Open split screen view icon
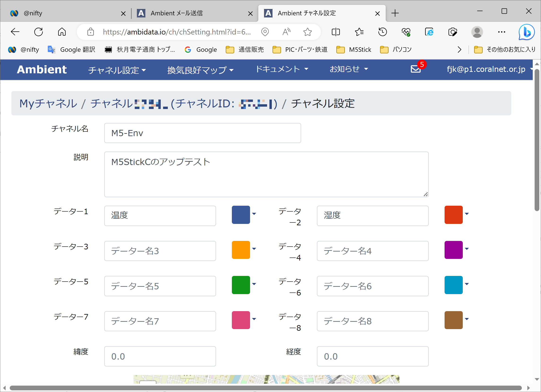Screen dimensions: 541x392 (336, 32)
